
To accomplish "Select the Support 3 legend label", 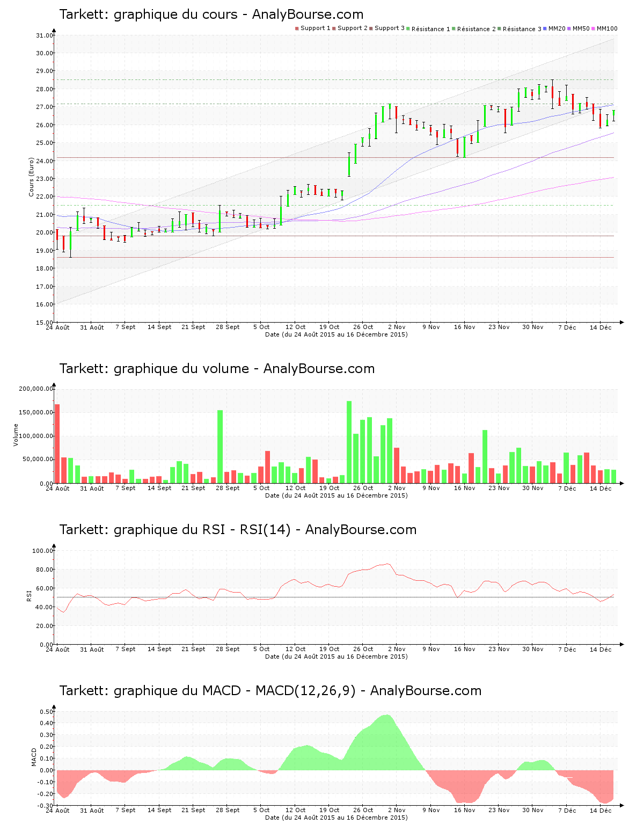I will click(x=390, y=28).
